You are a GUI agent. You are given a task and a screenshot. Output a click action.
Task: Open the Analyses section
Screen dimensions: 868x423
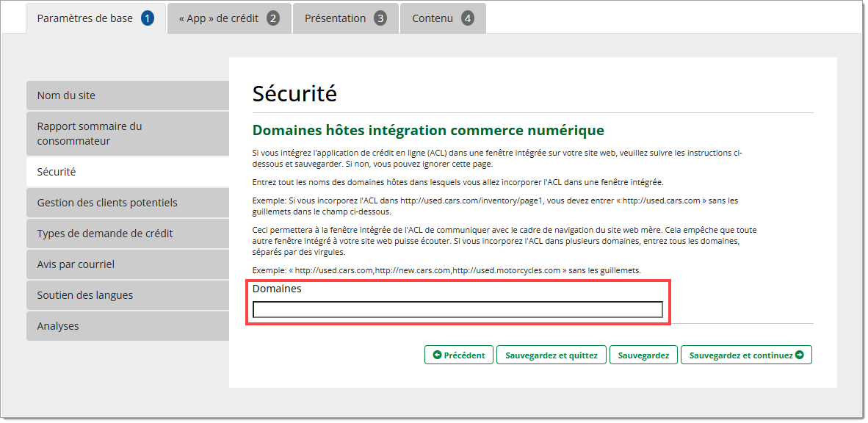[x=128, y=326]
